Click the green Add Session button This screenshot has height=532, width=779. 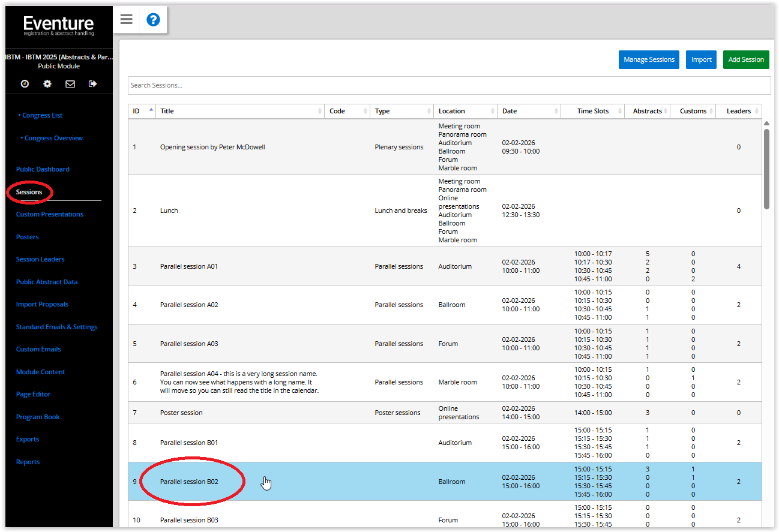(745, 59)
